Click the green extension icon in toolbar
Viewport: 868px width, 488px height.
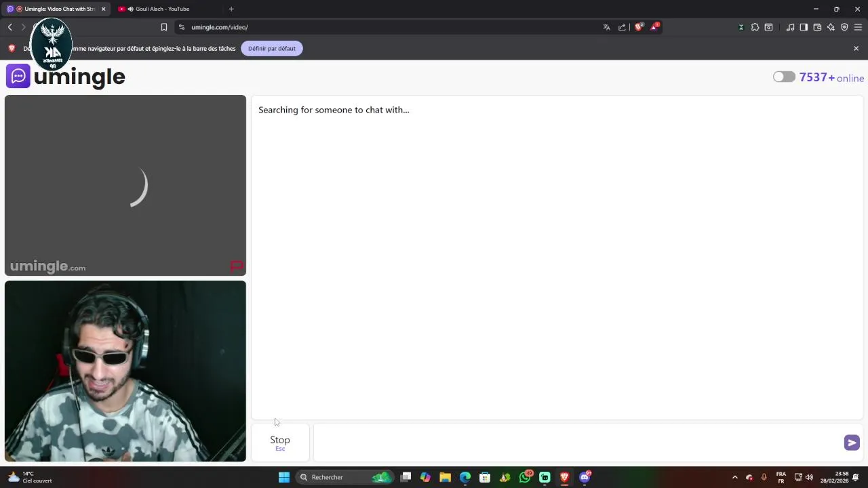[741, 27]
